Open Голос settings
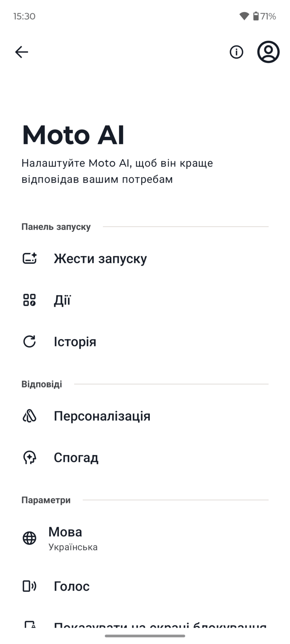290x644 pixels. [x=72, y=586]
